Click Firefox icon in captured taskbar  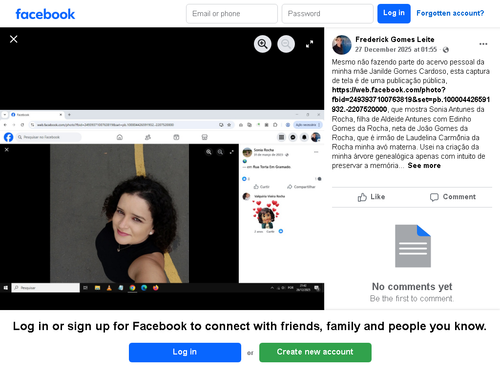[x=156, y=288]
